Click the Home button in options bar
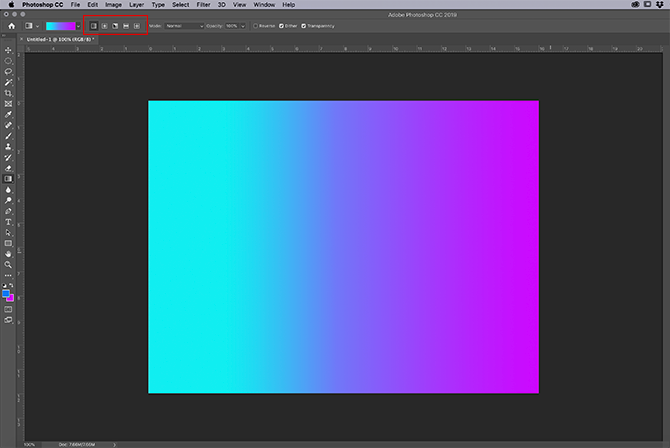 [x=10, y=25]
